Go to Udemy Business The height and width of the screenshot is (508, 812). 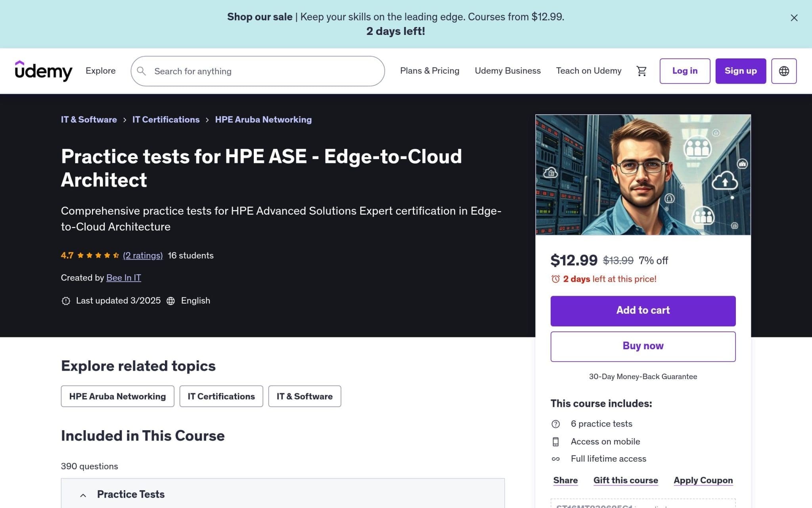click(x=507, y=71)
